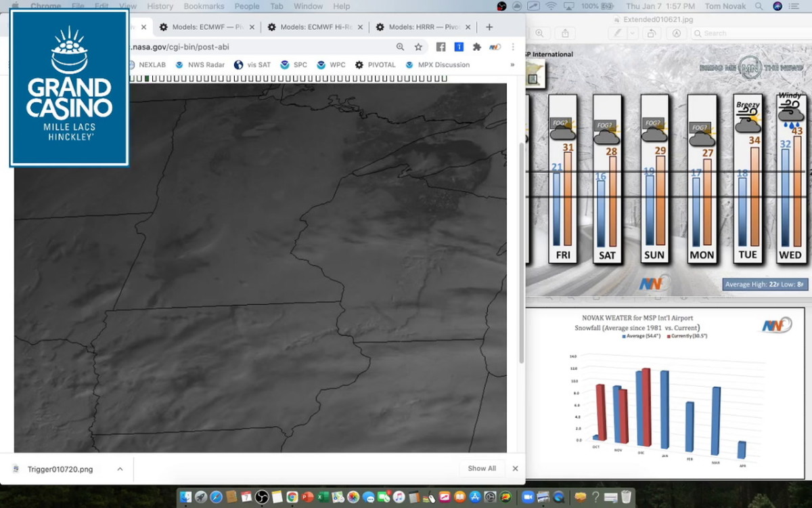Open OBS from the dock
Image resolution: width=812 pixels, height=508 pixels.
point(262,497)
